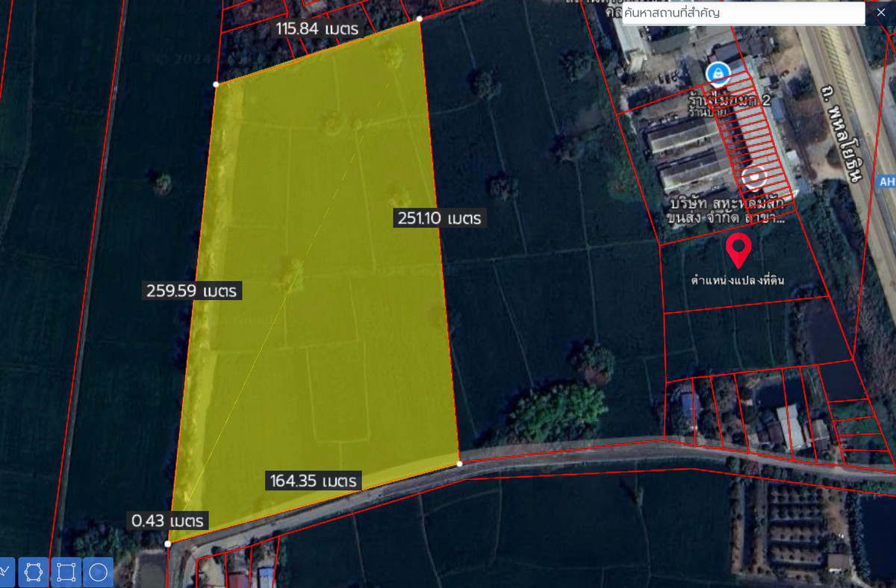Click the บริษัท สหะหลมสัก ขนส่ง place label

[728, 210]
